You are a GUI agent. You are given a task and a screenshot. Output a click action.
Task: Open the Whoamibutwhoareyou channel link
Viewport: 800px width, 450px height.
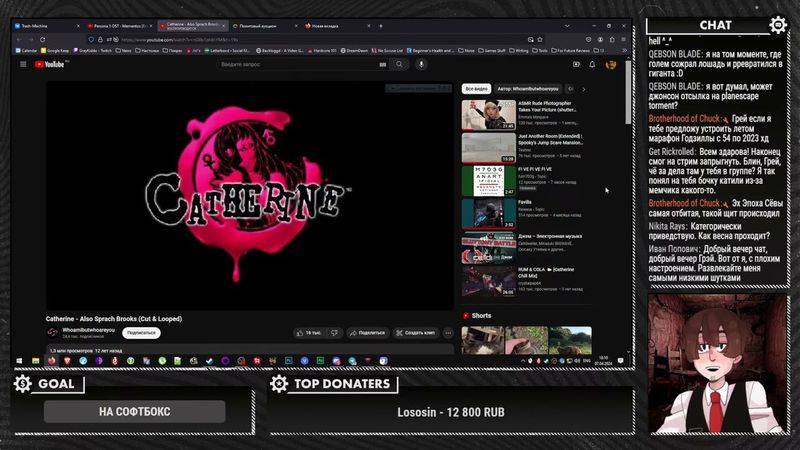pyautogui.click(x=88, y=327)
